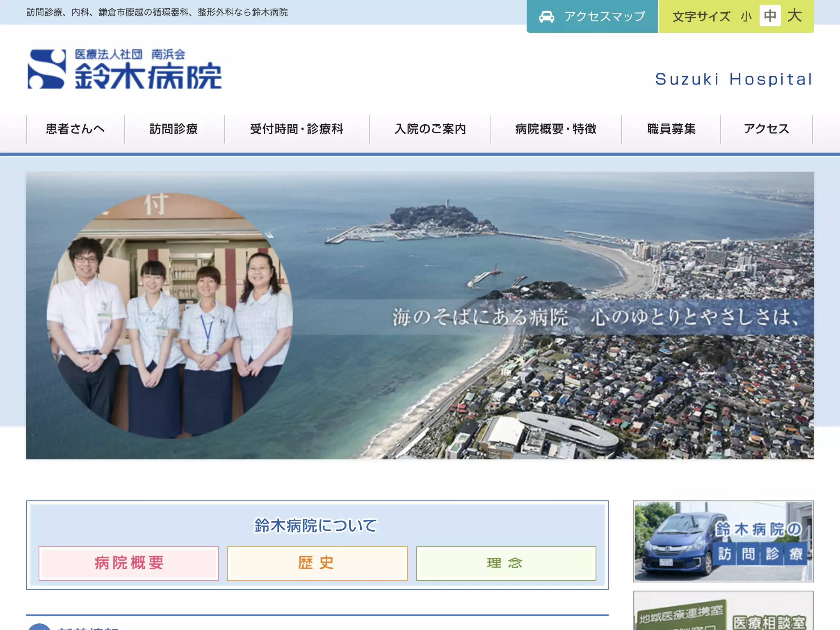This screenshot has width=840, height=630.
Task: Open 病院概要・特徴 navigation item
Action: 556,129
